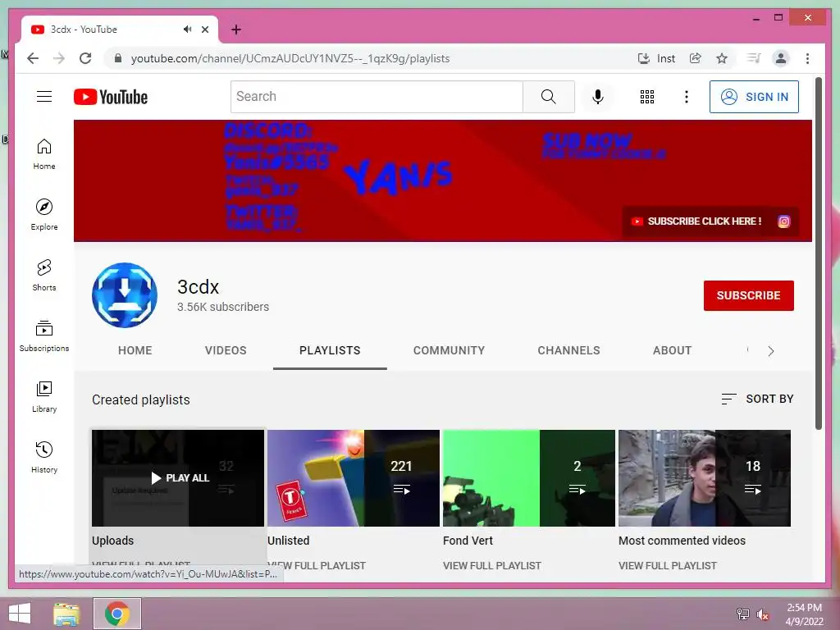Click SUBSCRIBE CLICK HERE banner link
The height and width of the screenshot is (630, 840).
click(x=696, y=221)
